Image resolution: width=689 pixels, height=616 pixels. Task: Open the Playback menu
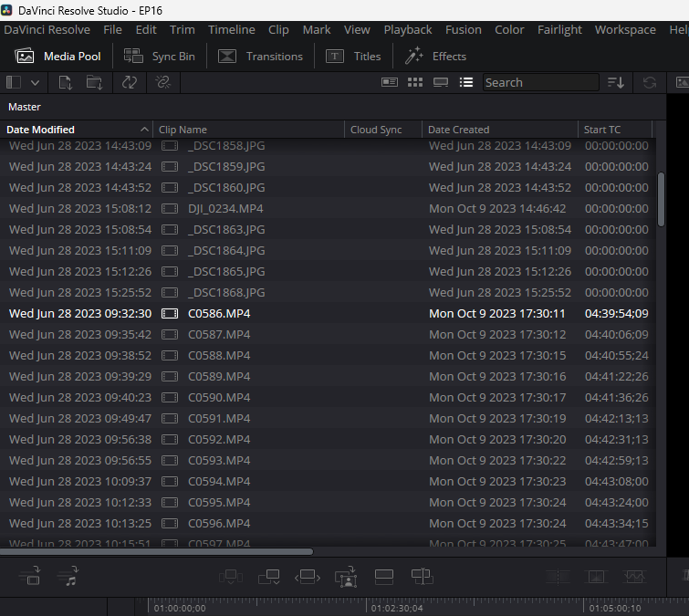(x=408, y=29)
